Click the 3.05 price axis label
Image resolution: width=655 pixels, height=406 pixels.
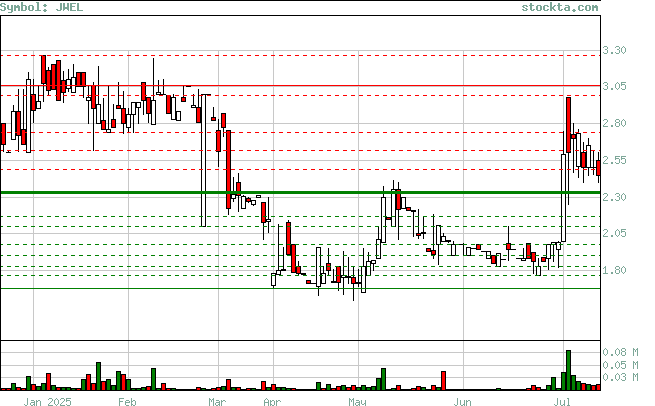click(x=614, y=86)
